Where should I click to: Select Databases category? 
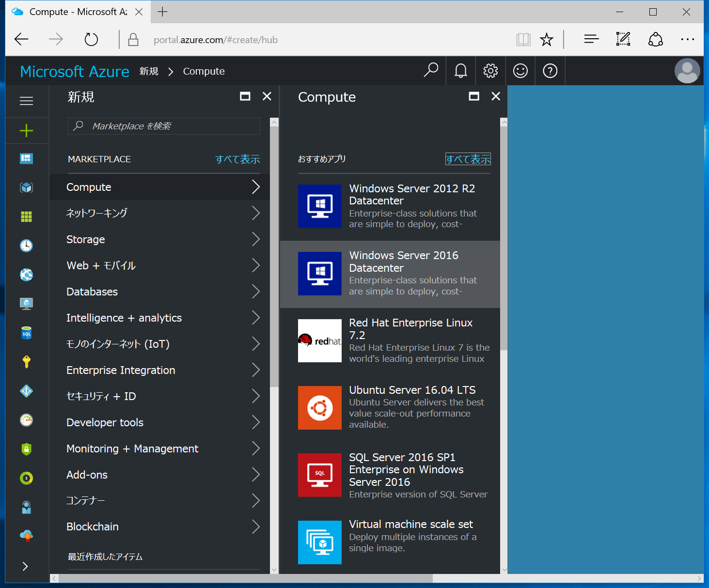[x=159, y=292]
